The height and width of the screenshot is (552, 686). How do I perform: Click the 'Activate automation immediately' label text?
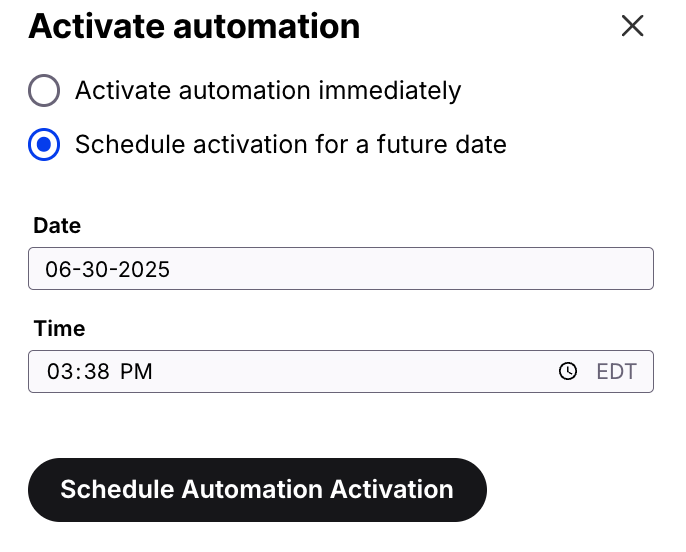tap(268, 92)
